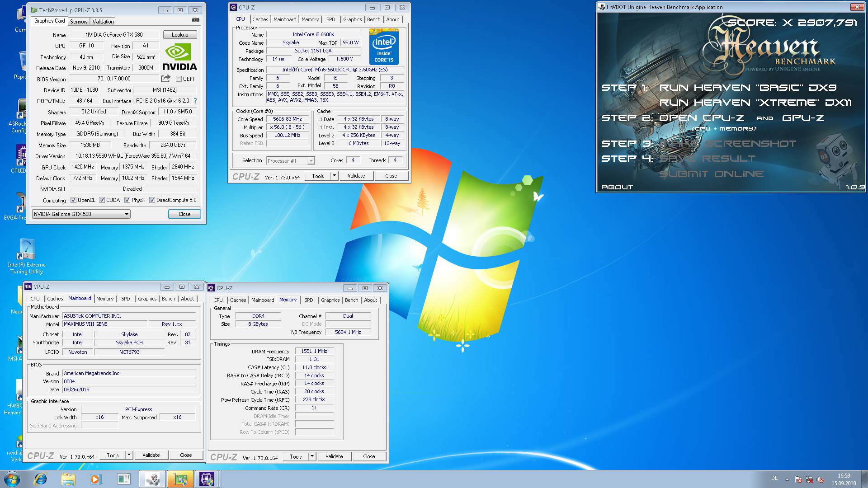Click Tools button in Mainboard CPU-Z window
This screenshot has height=488, width=868.
(113, 455)
